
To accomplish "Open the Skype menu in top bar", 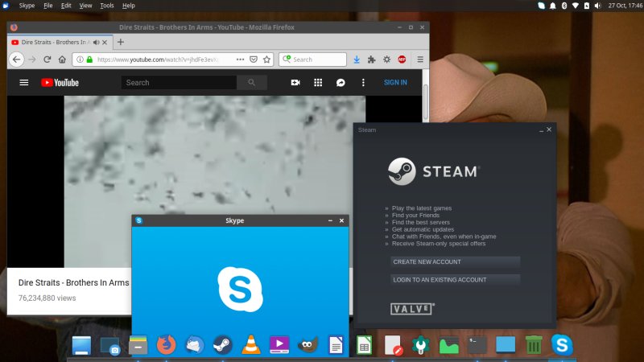I will [x=27, y=6].
